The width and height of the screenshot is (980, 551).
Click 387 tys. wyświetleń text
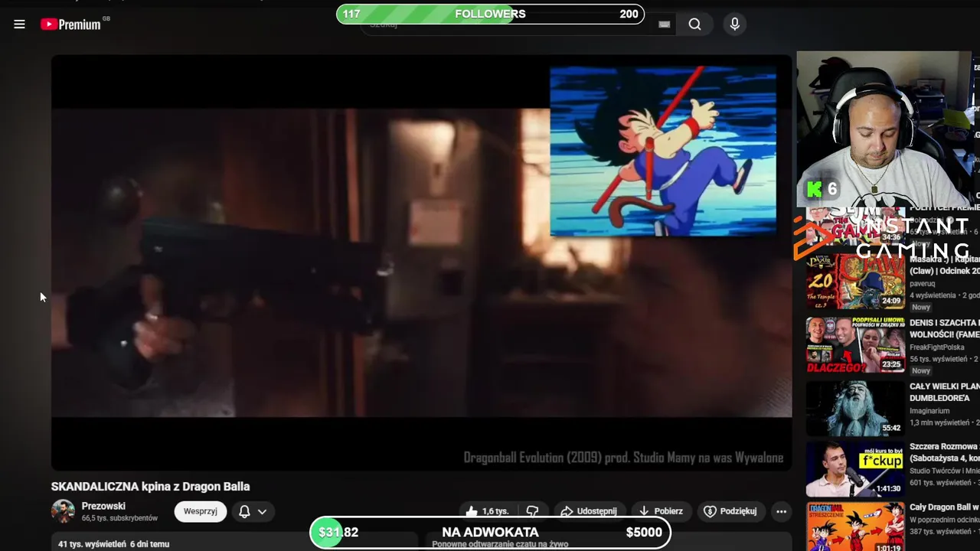coord(939,531)
